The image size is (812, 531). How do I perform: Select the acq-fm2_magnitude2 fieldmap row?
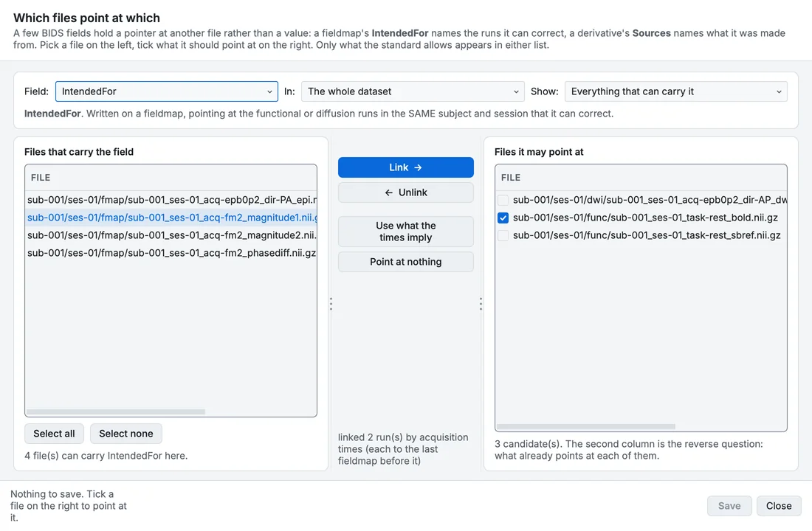coord(171,235)
